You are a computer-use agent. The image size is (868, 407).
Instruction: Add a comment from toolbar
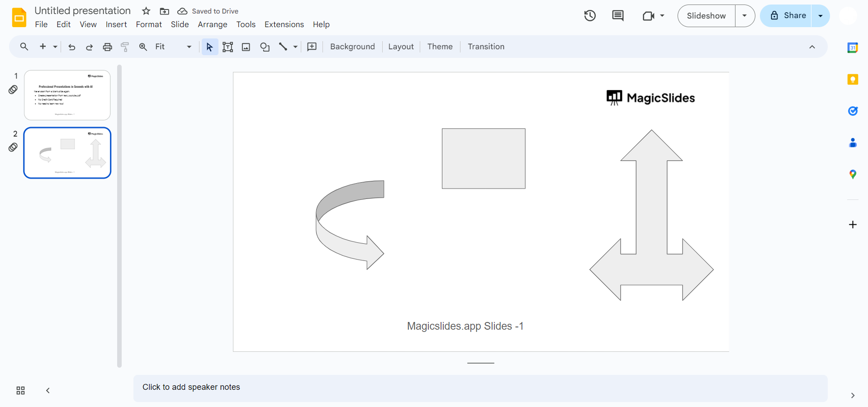312,47
